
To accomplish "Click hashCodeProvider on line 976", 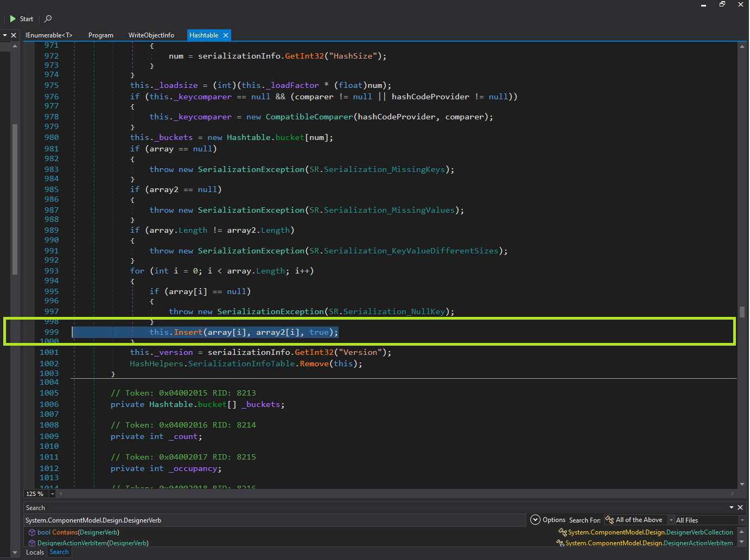I will [430, 97].
